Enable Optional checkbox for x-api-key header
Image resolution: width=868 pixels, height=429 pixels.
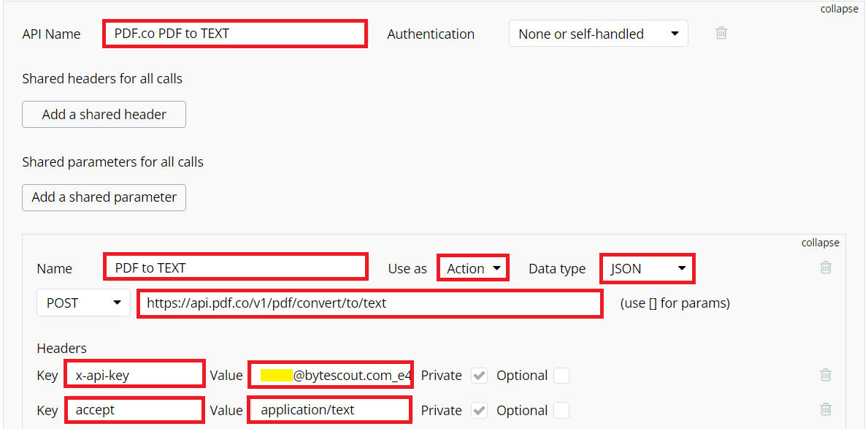click(x=561, y=376)
